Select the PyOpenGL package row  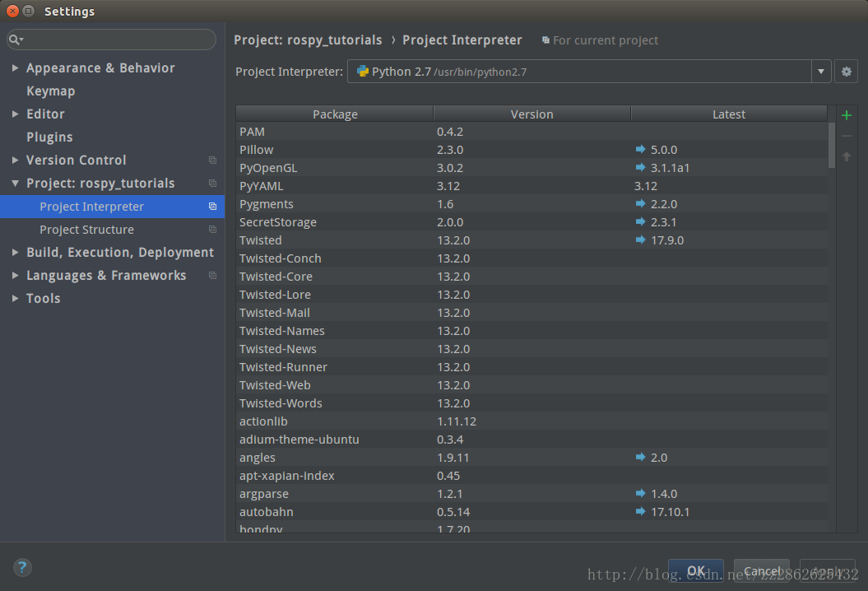(x=532, y=168)
